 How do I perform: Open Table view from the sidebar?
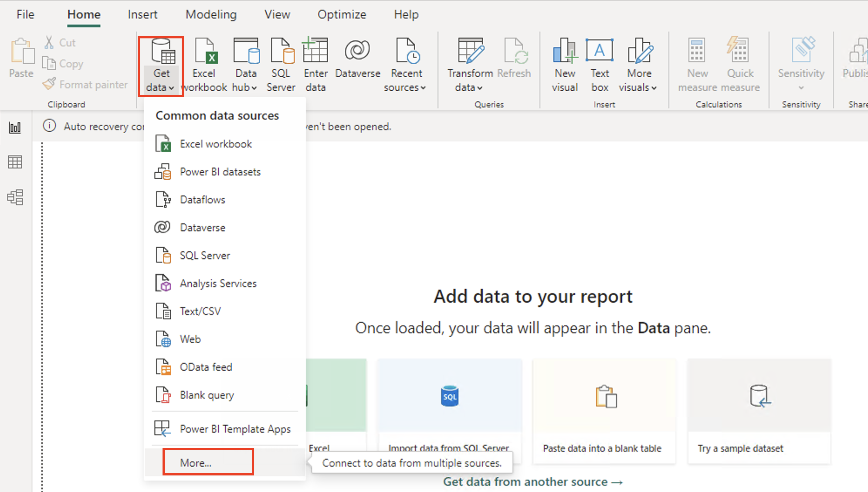tap(16, 162)
